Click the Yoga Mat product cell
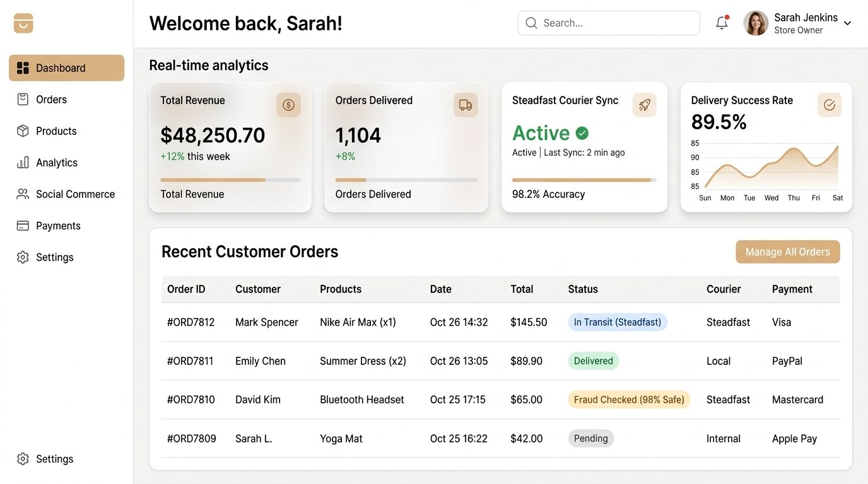This screenshot has height=484, width=868. (x=341, y=439)
